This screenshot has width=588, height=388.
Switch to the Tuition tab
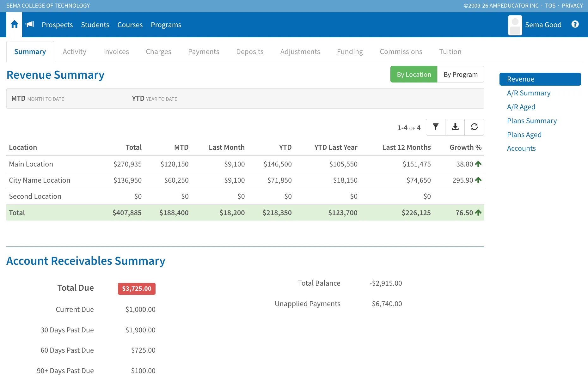pos(450,52)
